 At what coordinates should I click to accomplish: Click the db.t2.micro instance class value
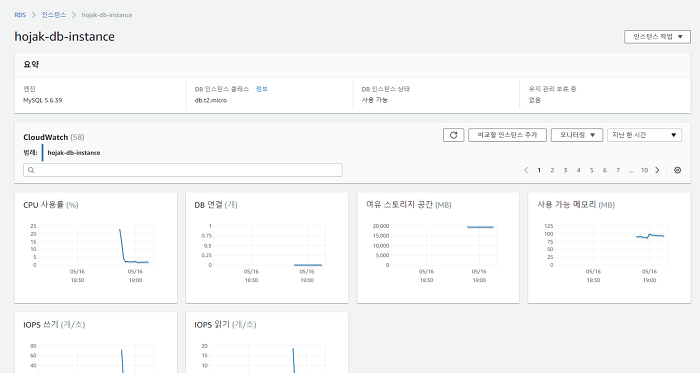click(211, 100)
